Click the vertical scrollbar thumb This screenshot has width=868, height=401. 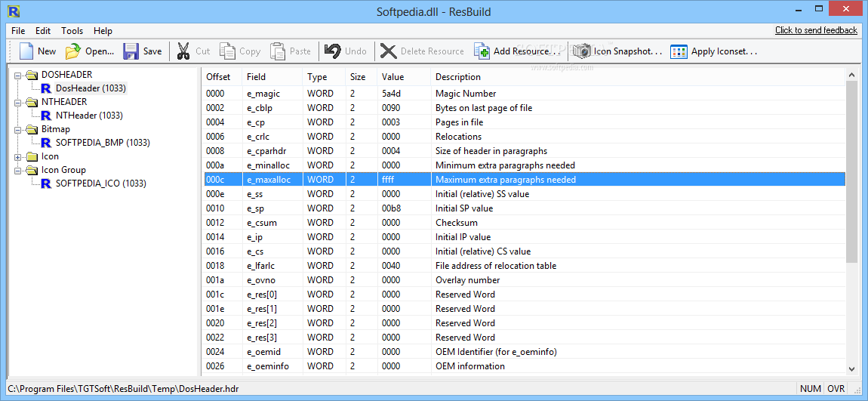coord(851,171)
